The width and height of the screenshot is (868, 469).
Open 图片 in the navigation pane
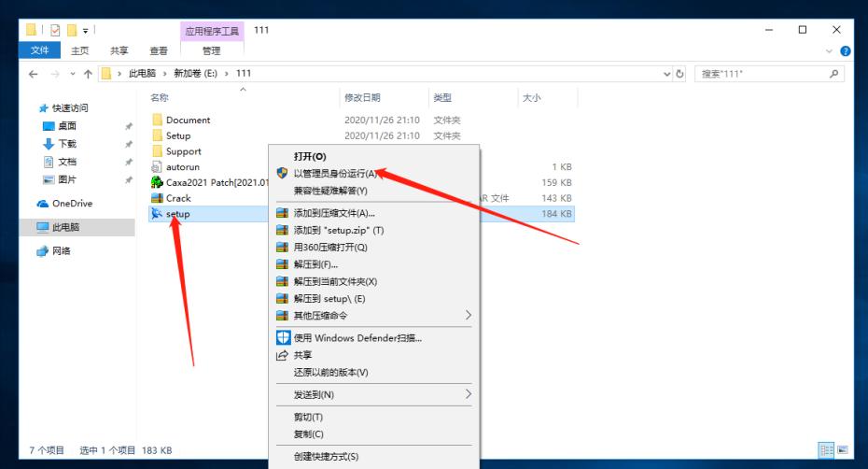(x=67, y=179)
